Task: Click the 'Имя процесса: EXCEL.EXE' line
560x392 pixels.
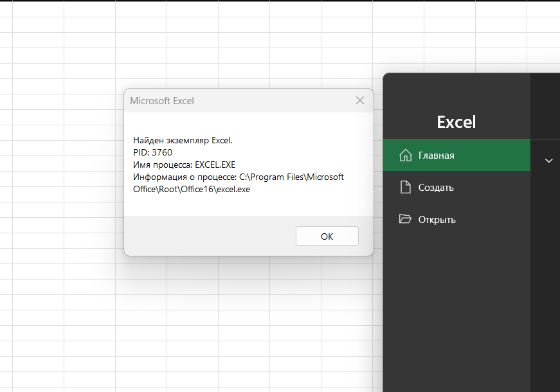Action: 185,165
